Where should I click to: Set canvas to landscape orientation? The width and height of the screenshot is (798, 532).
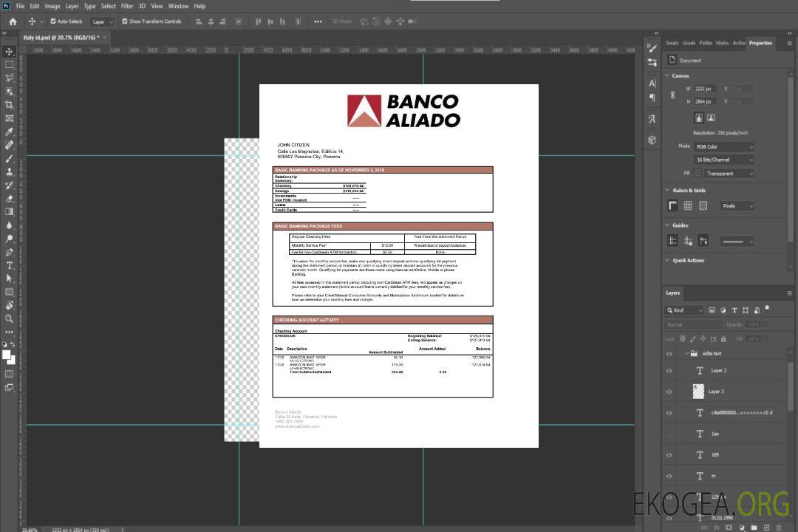tap(711, 118)
